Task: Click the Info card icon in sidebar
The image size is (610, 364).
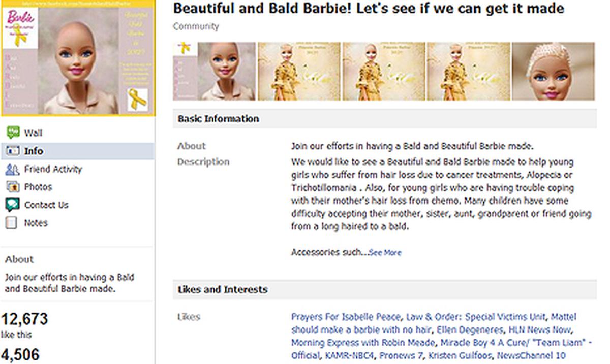Action: coord(12,151)
